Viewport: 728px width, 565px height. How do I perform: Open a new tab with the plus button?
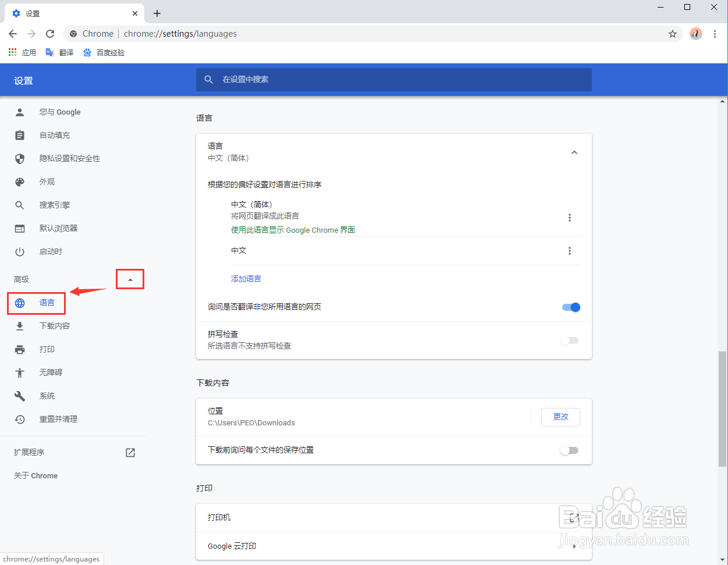[x=157, y=13]
